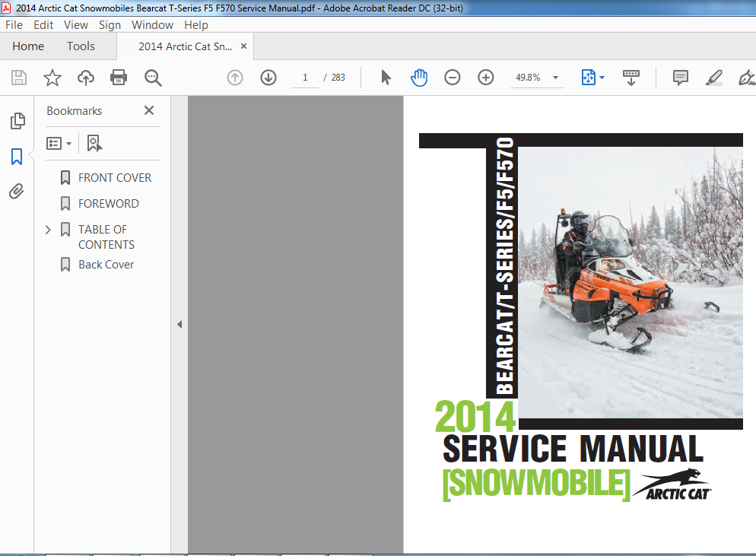Click the Save file icon
756x556 pixels.
pos(19,78)
